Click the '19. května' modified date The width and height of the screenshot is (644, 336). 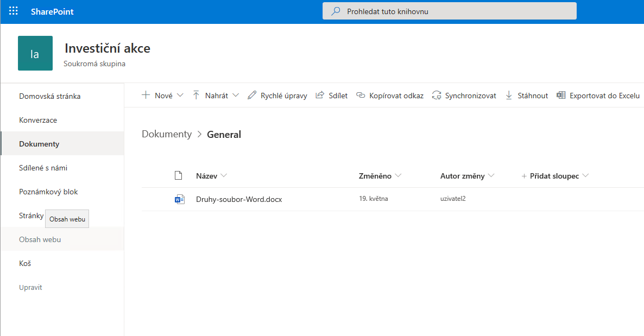click(374, 199)
